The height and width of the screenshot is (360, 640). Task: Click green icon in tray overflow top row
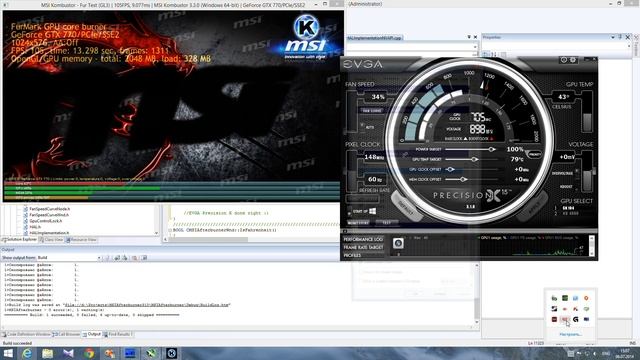pos(565,298)
